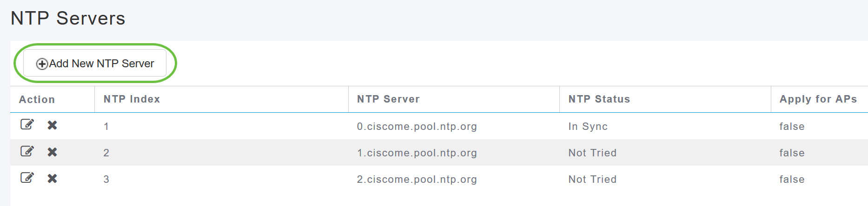Screen dimensions: 868x206
Task: Delete the 1.ciscome.pool.ntp.org server
Action: tap(53, 152)
